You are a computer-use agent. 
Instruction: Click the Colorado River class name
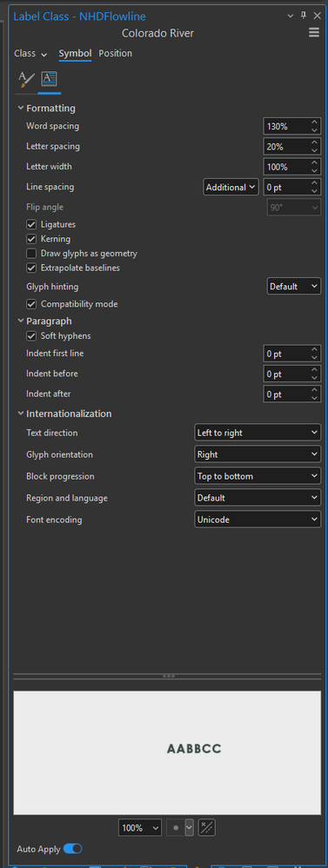(157, 34)
